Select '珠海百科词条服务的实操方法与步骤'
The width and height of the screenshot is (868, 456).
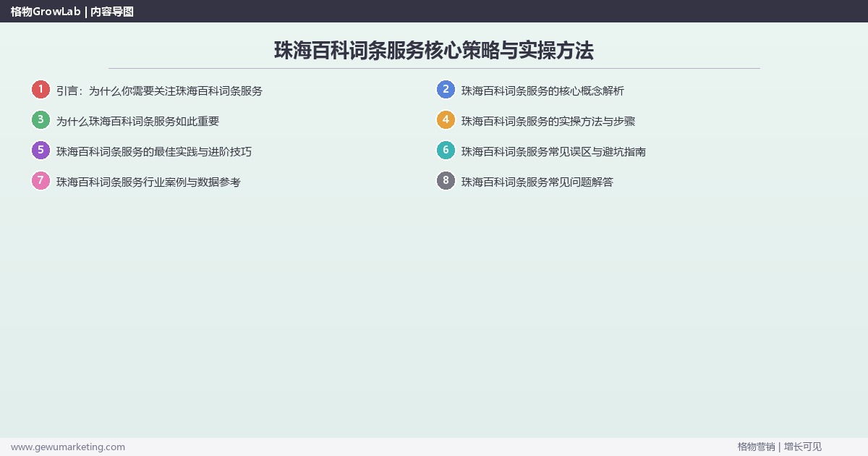pos(548,122)
